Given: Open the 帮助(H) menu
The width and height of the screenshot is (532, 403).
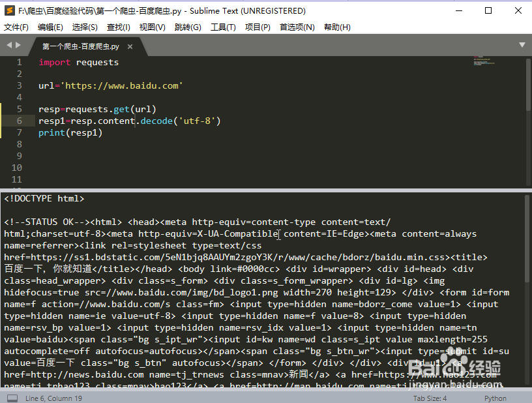Looking at the screenshot, I should point(337,27).
